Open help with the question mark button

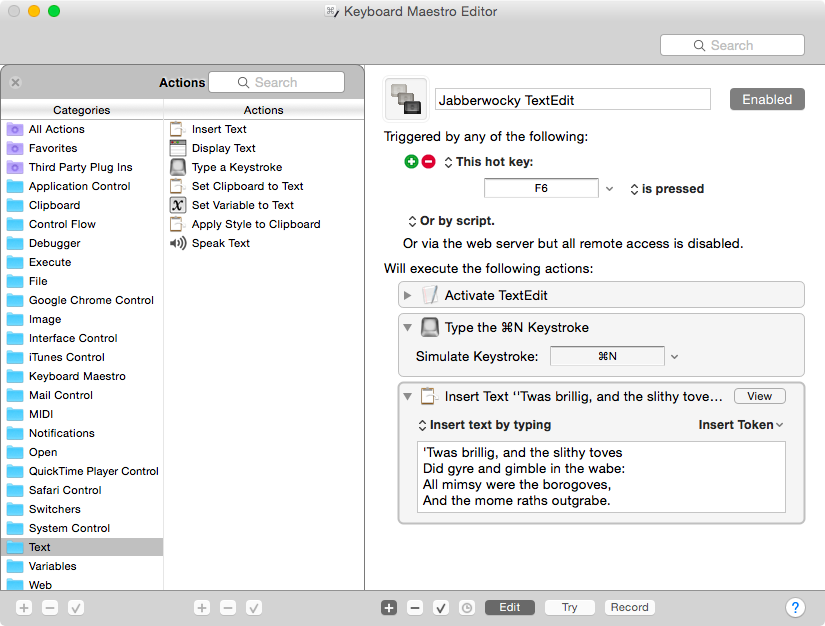795,608
